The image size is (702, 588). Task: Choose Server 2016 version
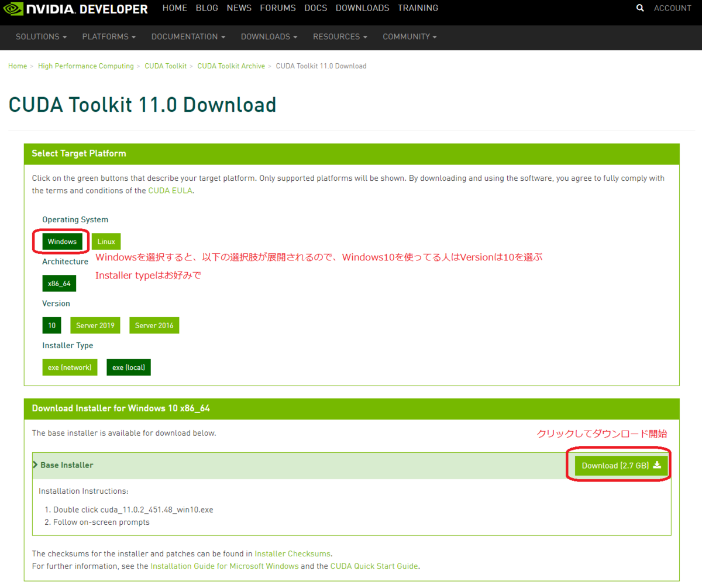(154, 325)
